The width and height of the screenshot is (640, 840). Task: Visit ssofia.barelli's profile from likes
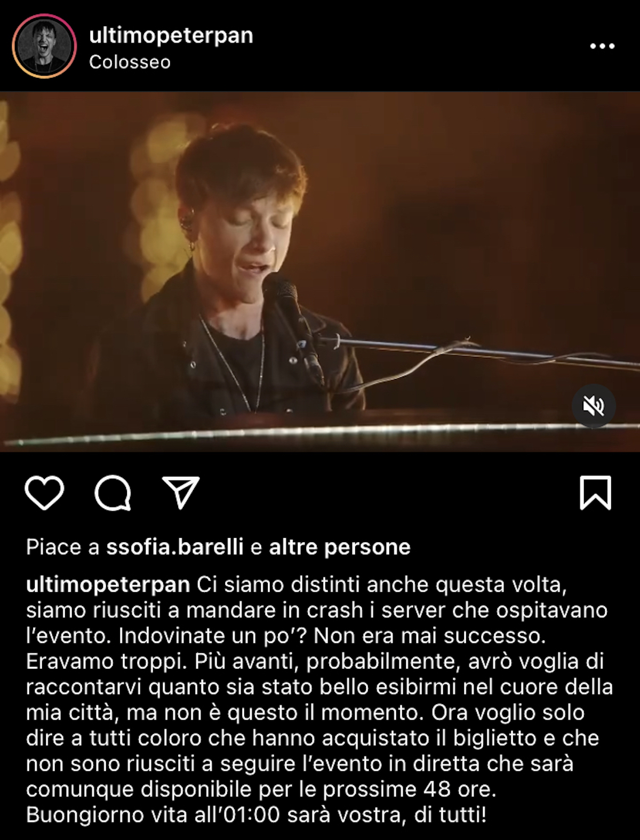pos(175,547)
